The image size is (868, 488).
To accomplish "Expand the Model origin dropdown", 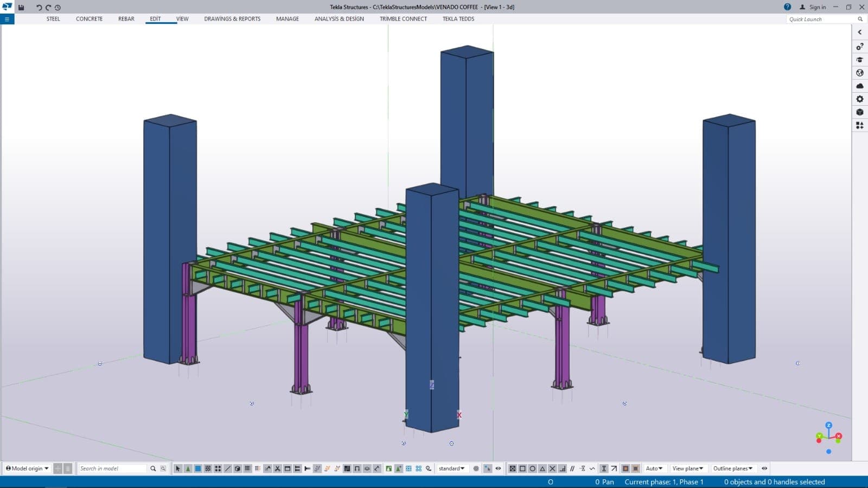I will 27,468.
